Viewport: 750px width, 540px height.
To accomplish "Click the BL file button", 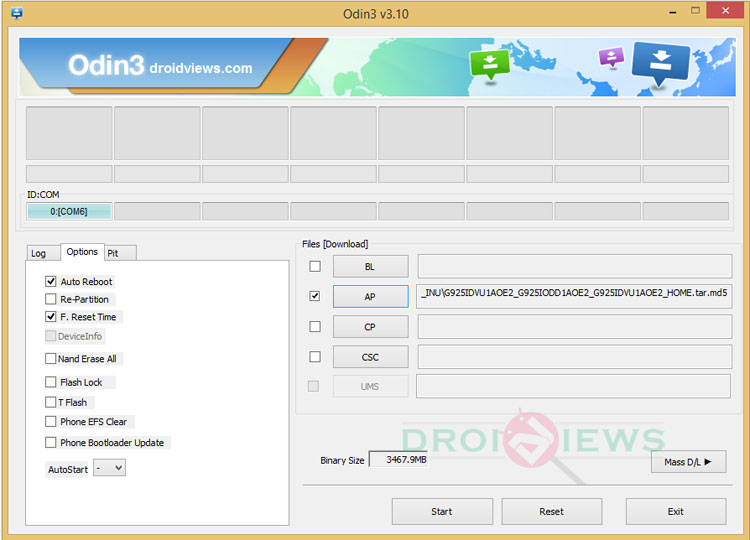I will click(x=371, y=266).
